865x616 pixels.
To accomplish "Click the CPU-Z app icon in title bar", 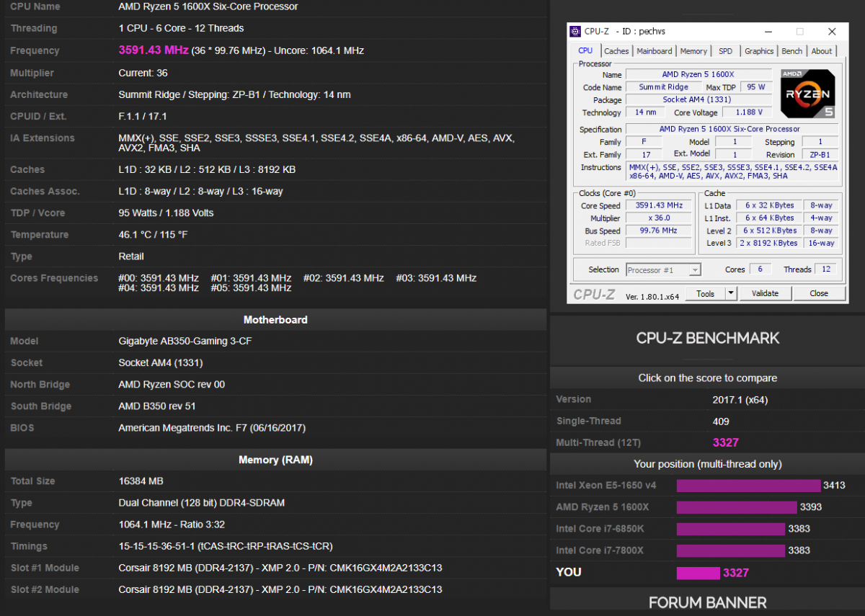I will [x=575, y=32].
